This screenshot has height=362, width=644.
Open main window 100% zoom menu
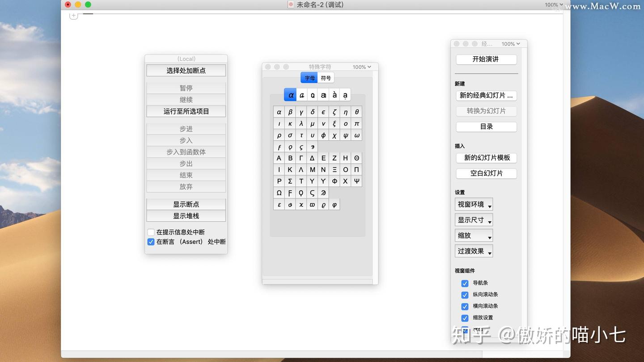click(x=554, y=5)
